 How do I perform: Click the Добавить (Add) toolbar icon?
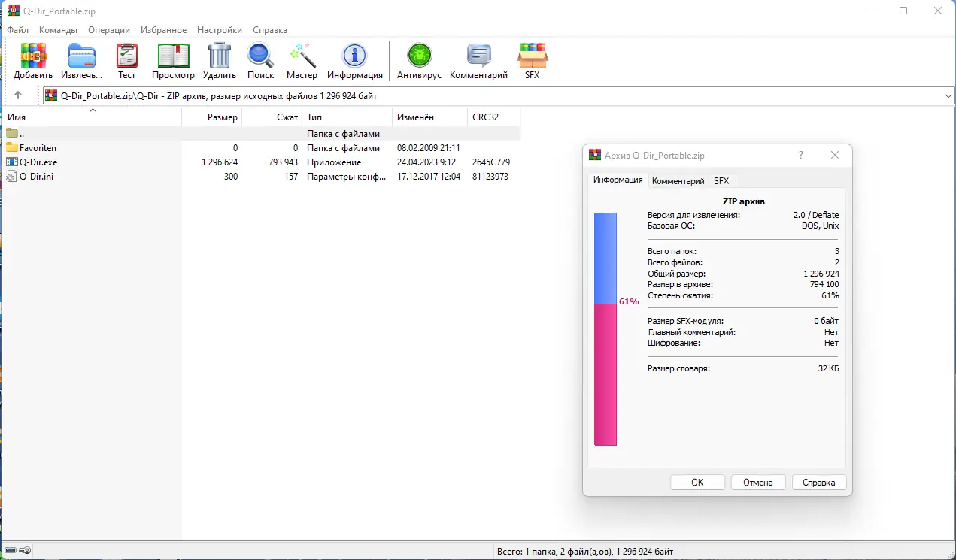click(33, 56)
